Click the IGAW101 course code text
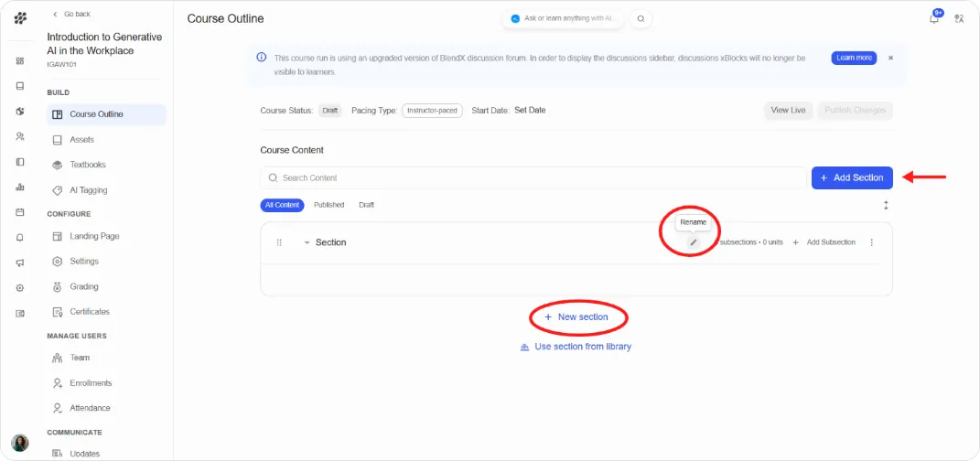This screenshot has width=980, height=461. click(x=62, y=64)
